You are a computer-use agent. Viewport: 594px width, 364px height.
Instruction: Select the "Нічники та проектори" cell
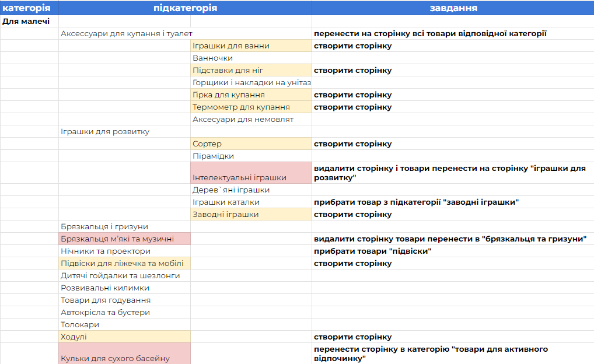coord(124,251)
